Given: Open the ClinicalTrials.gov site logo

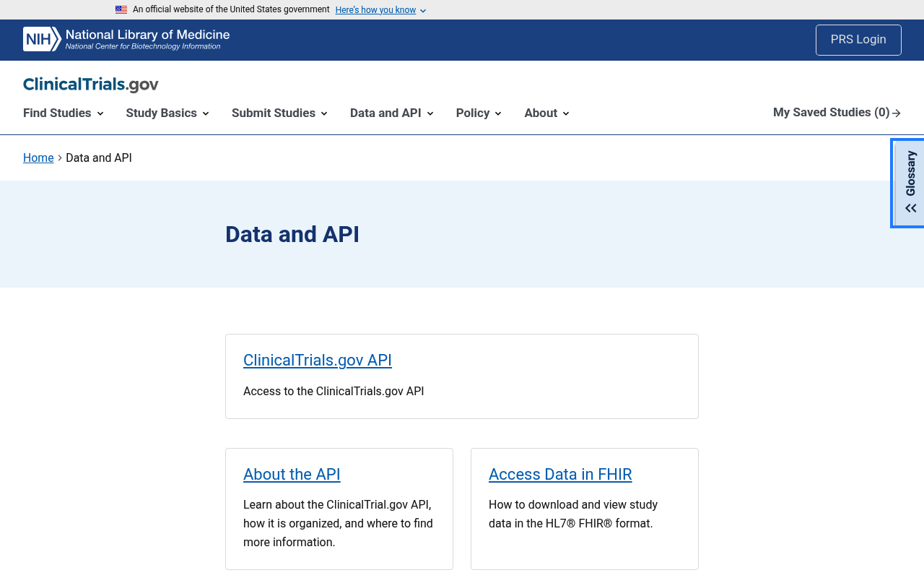Looking at the screenshot, I should pyautogui.click(x=91, y=85).
